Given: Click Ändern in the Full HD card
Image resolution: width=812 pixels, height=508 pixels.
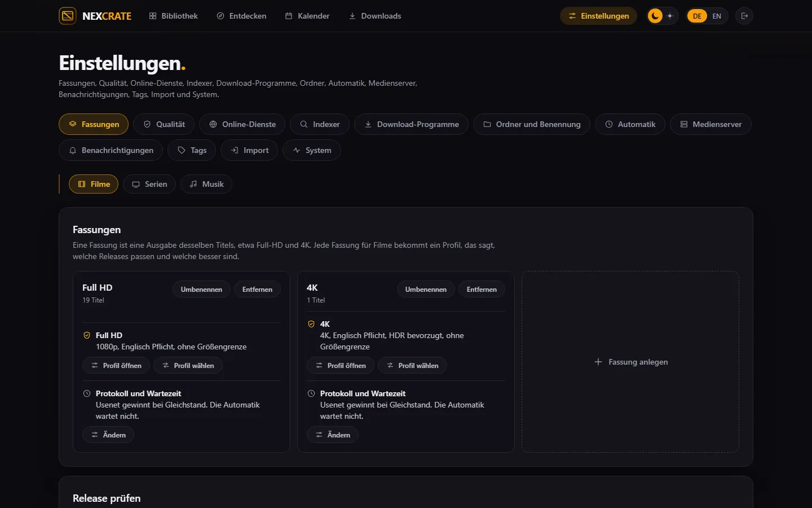Looking at the screenshot, I should tap(108, 435).
